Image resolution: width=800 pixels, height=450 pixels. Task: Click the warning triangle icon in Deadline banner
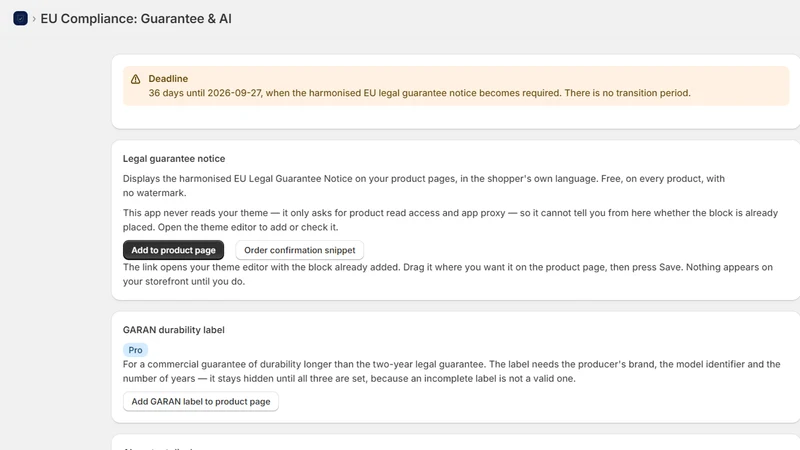[135, 79]
